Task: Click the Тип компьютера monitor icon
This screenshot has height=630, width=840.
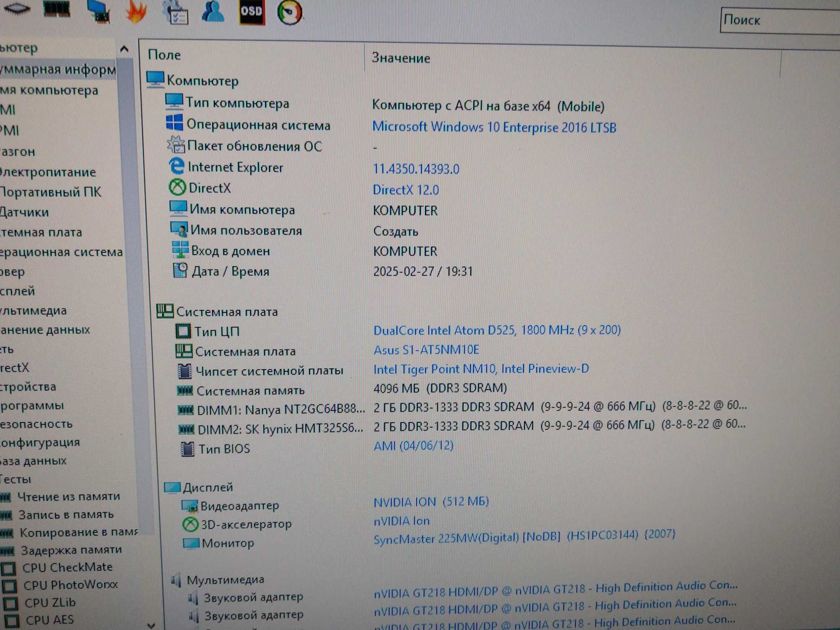Action: 174,101
